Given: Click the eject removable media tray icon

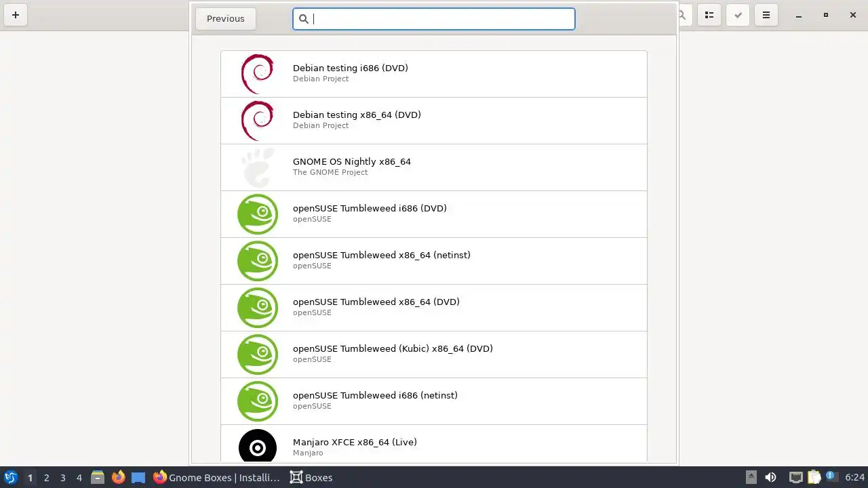Looking at the screenshot, I should (x=751, y=477).
